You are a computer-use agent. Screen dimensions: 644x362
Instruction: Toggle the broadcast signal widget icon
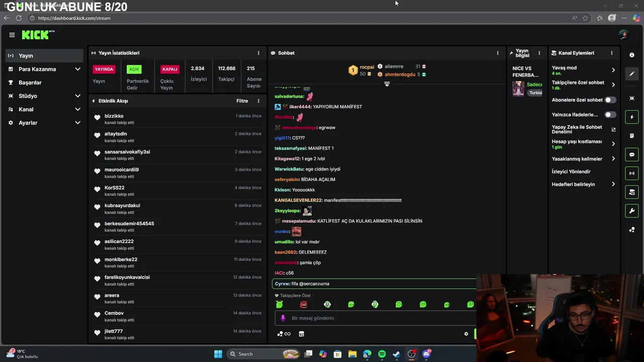point(632,173)
